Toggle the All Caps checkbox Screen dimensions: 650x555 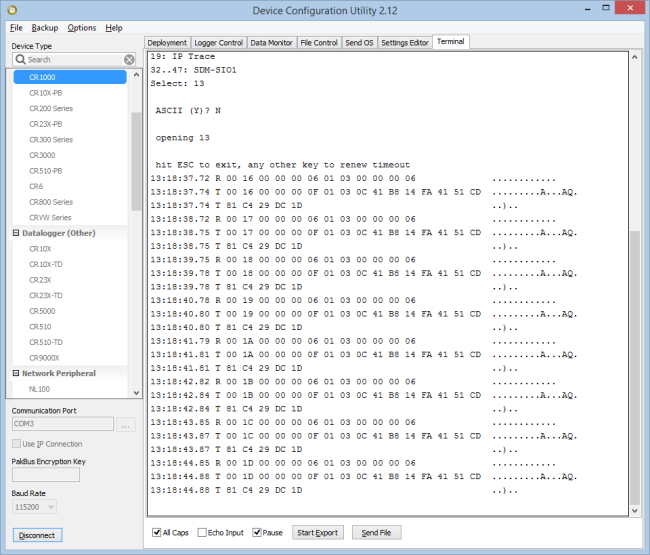click(157, 532)
